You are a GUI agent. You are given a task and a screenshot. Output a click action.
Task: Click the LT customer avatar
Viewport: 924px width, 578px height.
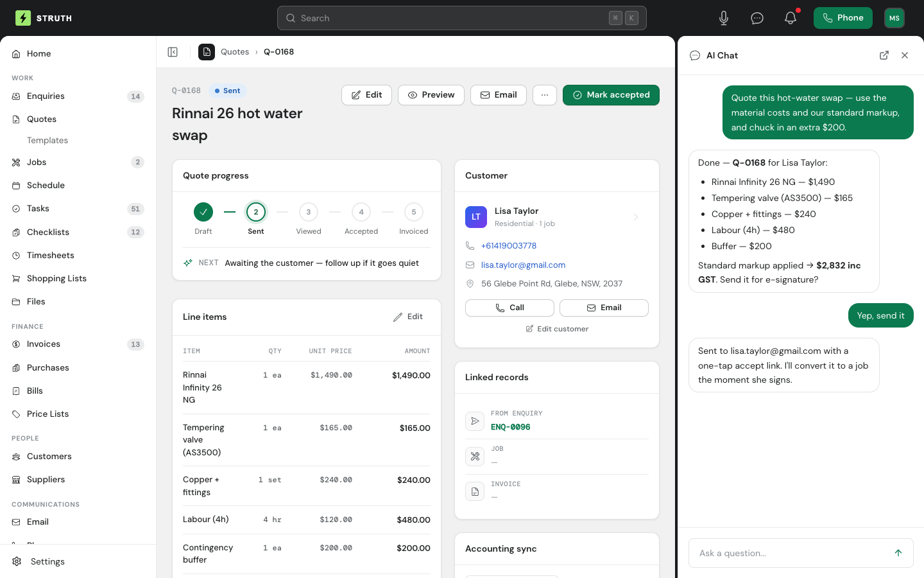476,217
